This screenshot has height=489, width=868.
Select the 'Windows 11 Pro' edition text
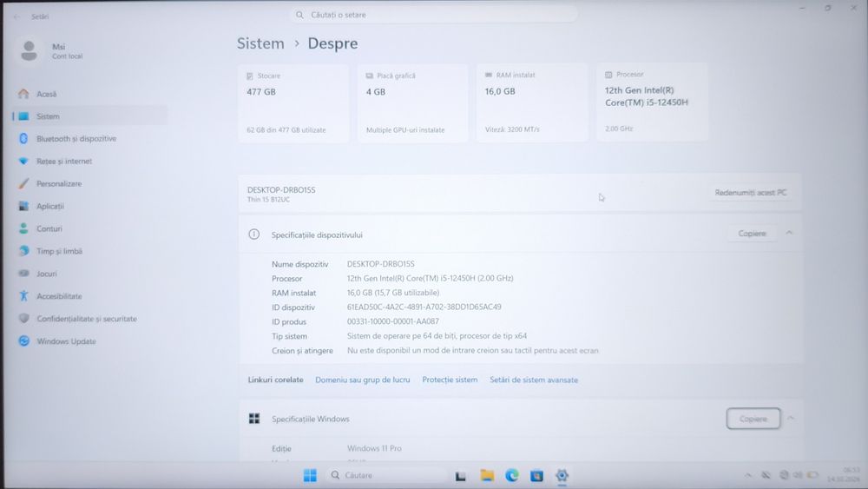tap(374, 448)
